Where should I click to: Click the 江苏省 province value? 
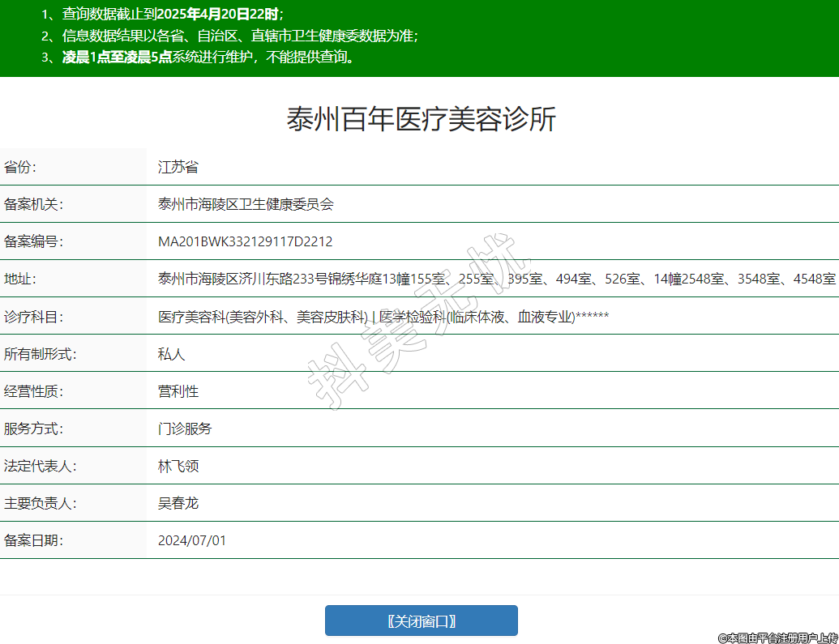178,167
